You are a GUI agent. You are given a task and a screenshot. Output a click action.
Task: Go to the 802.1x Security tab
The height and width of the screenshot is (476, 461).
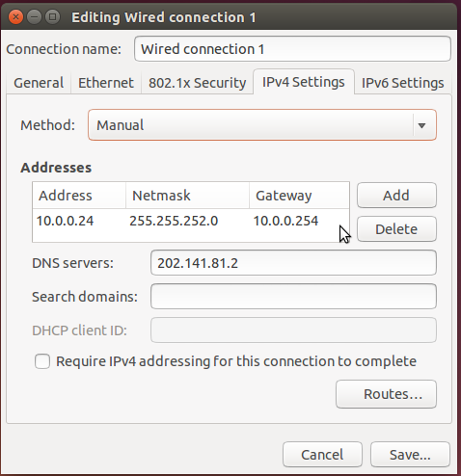click(197, 83)
